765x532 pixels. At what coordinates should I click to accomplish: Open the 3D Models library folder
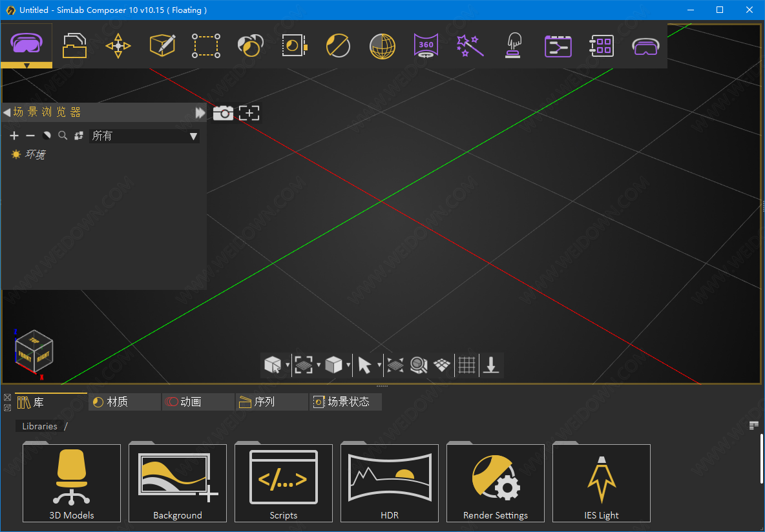[72, 482]
